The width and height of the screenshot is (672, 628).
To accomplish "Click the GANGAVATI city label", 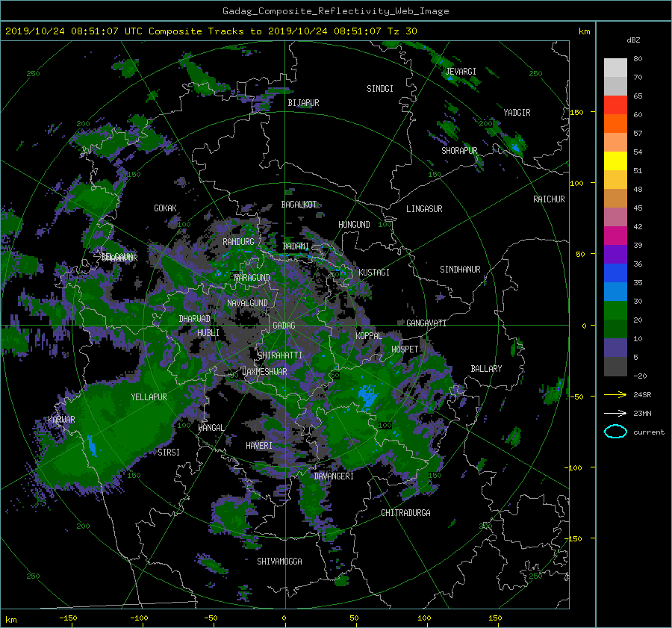I will [x=426, y=323].
